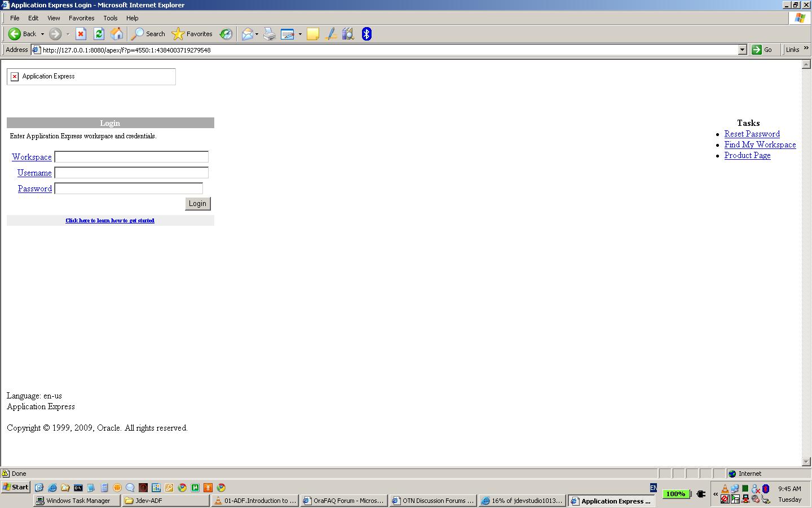Expand the Edit button dropdown arrow
The height and width of the screenshot is (508, 812).
click(300, 34)
